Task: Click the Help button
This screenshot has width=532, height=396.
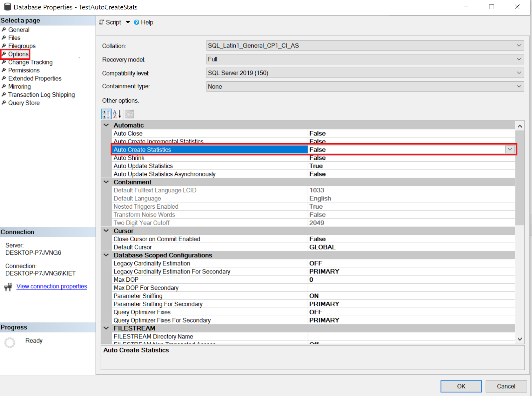Action: click(x=144, y=22)
